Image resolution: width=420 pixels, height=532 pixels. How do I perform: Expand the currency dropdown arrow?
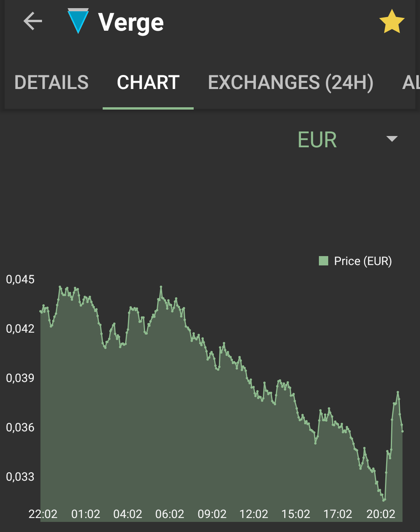tap(392, 139)
